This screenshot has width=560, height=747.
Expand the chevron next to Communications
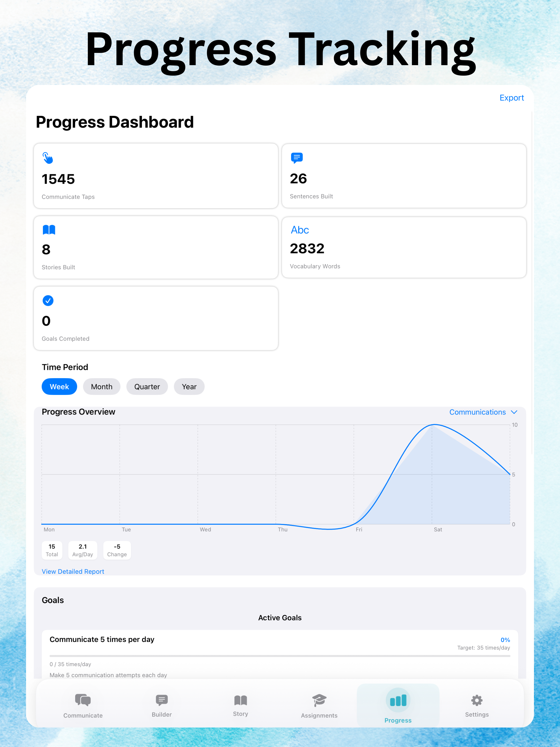[x=514, y=412]
